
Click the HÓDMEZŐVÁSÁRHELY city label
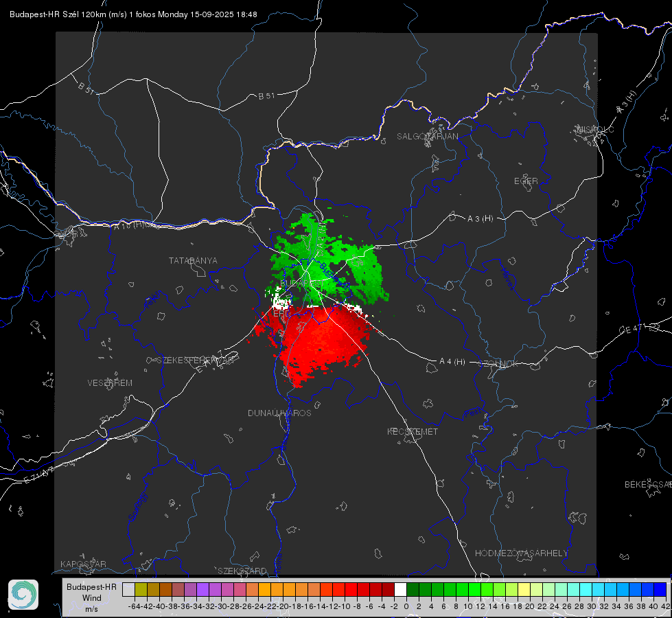521,553
